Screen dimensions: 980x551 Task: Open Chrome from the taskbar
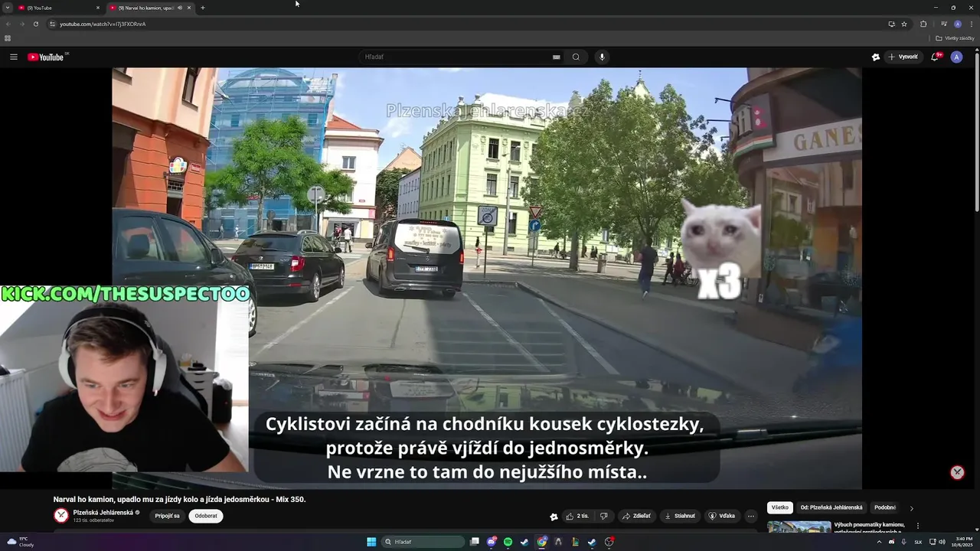tap(542, 542)
